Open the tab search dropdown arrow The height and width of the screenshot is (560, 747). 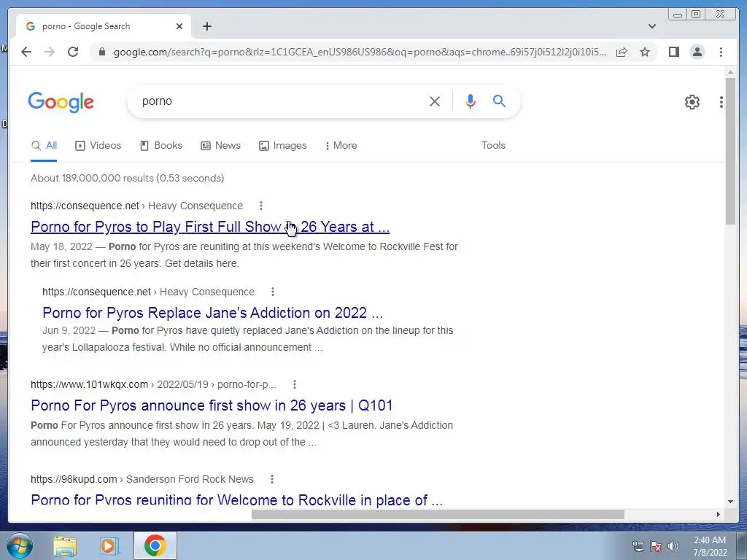[651, 26]
